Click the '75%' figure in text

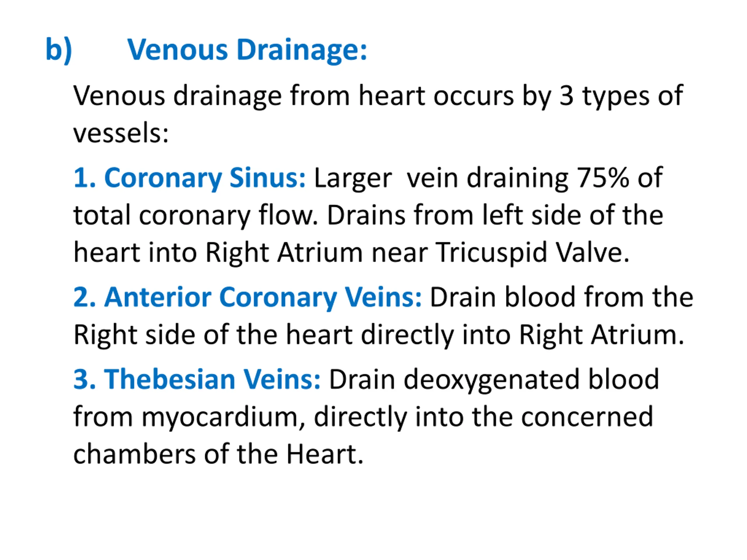pyautogui.click(x=603, y=178)
